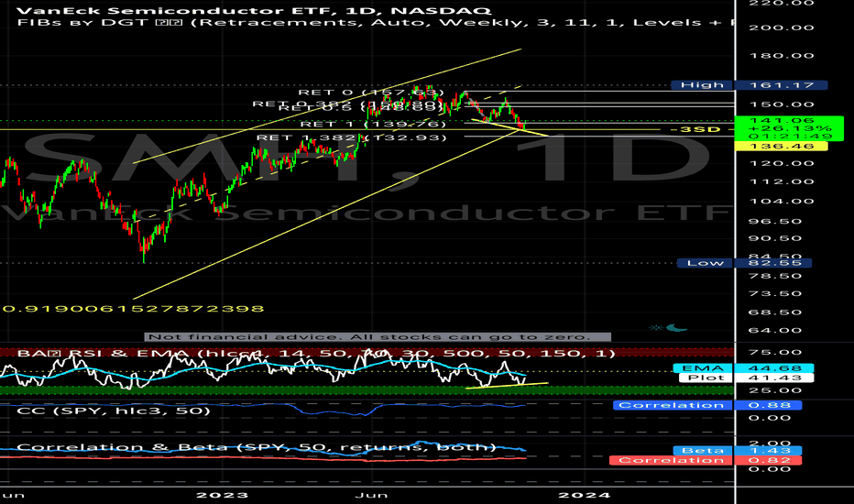The width and height of the screenshot is (854, 504).
Task: Click the blue Correlation 0.88 label
Action: pos(707,405)
